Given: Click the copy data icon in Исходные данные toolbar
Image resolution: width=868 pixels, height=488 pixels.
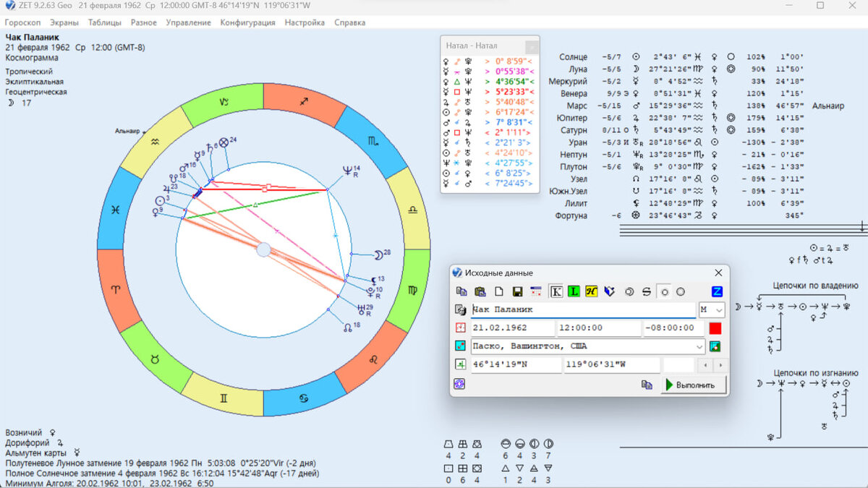Looking at the screenshot, I should coord(461,291).
